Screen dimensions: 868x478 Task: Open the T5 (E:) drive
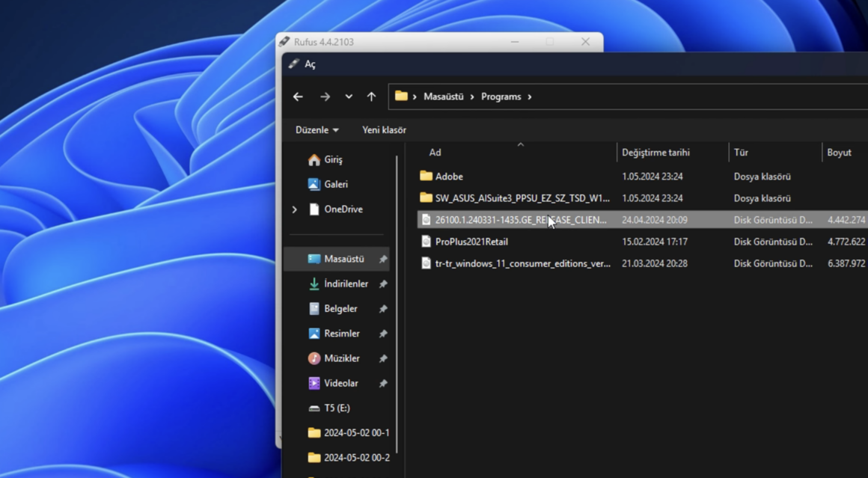coord(337,408)
